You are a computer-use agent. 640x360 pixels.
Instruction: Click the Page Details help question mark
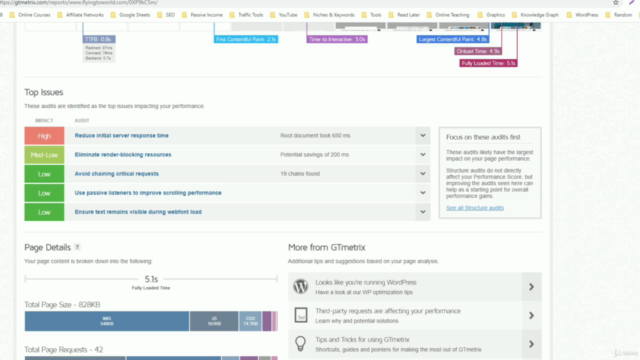(78, 247)
